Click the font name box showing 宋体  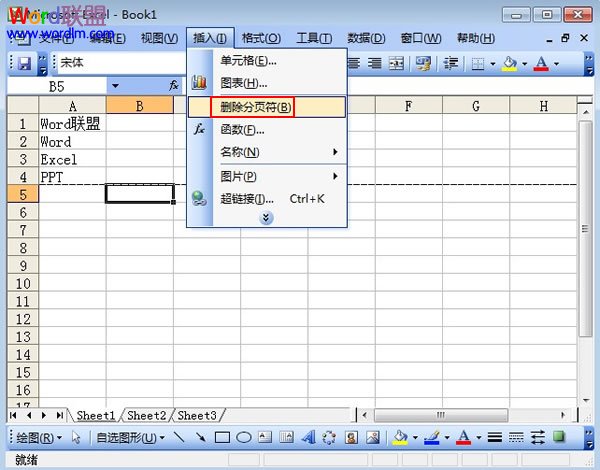(x=122, y=63)
